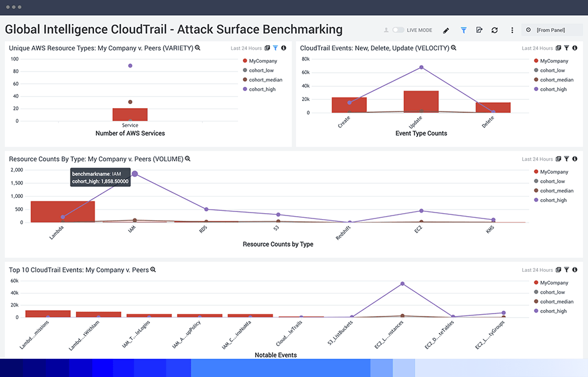Screen dimensions: 588x377
Task: Refresh the dashboard with the refresh icon
Action: (495, 30)
